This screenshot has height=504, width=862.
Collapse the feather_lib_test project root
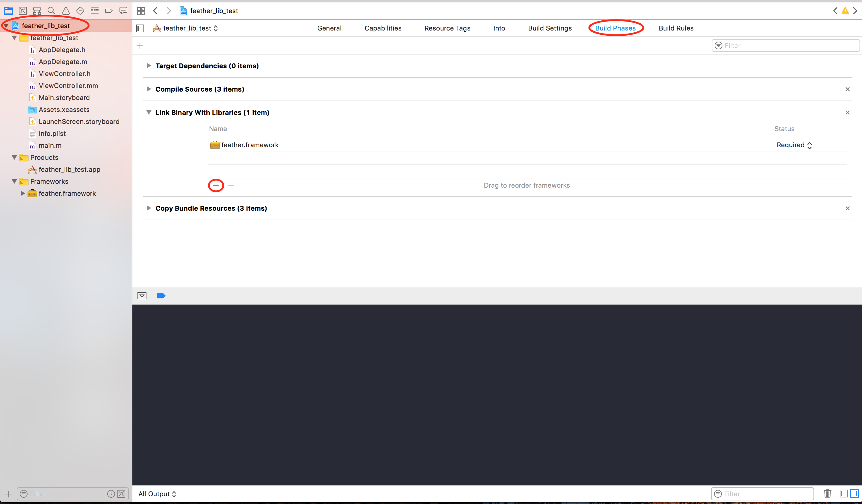tap(6, 26)
